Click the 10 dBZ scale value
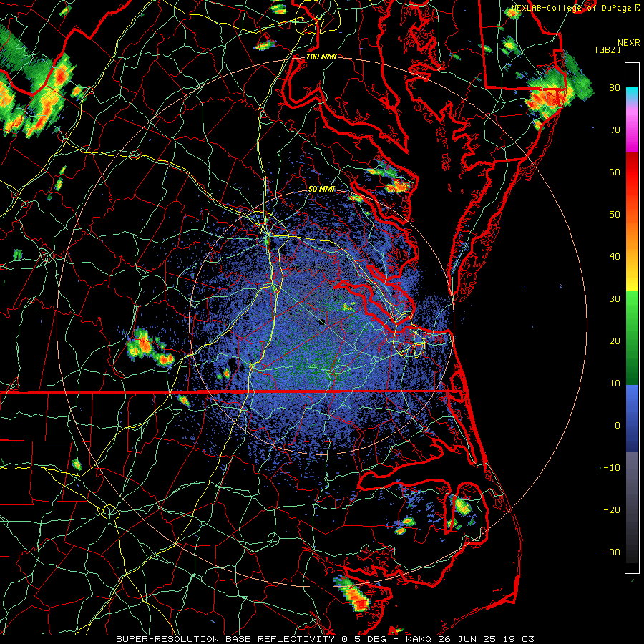Viewport: 644px width, 644px height. [615, 384]
